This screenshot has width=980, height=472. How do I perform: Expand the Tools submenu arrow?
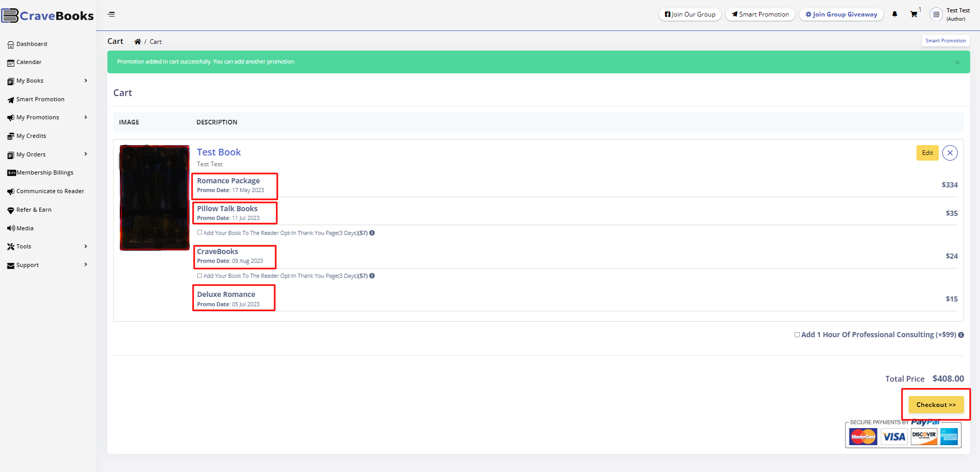(86, 246)
